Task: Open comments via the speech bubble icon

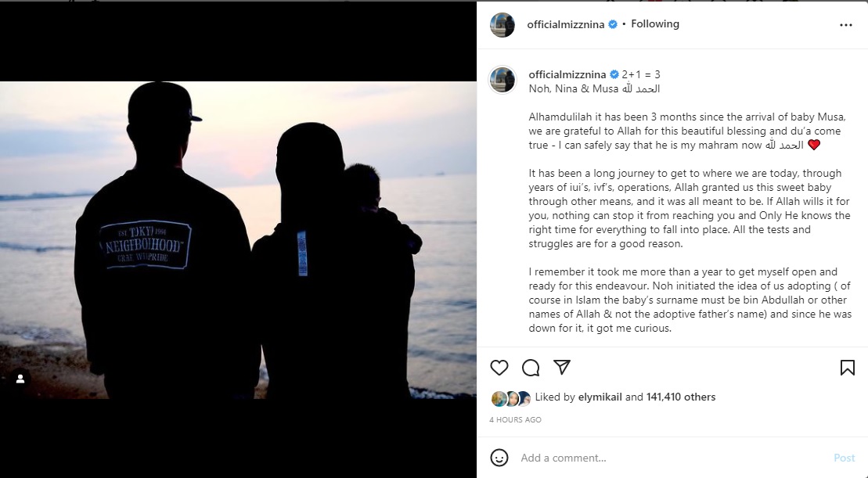Action: tap(531, 368)
